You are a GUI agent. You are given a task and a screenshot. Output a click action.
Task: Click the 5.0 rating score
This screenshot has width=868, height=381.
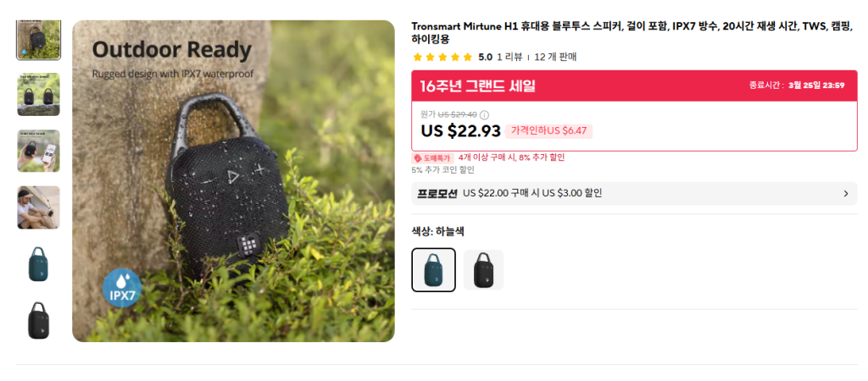click(x=485, y=58)
